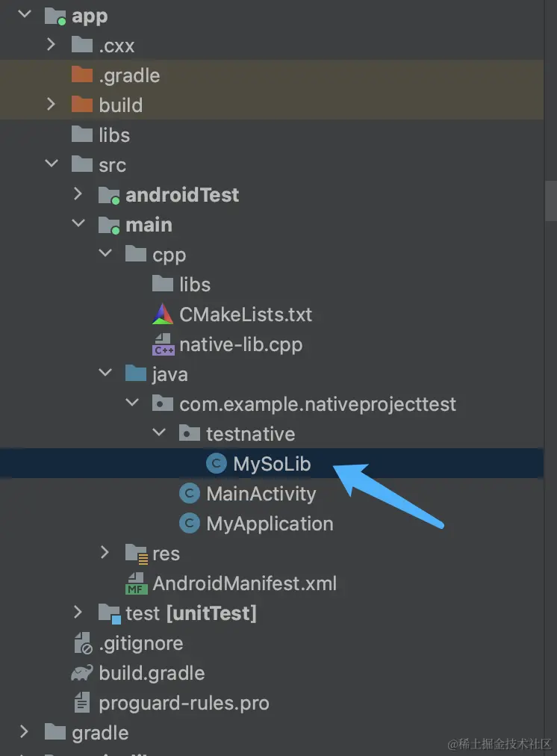Click the AndroidManifest.xml manifest icon
557x756 pixels.
[136, 583]
